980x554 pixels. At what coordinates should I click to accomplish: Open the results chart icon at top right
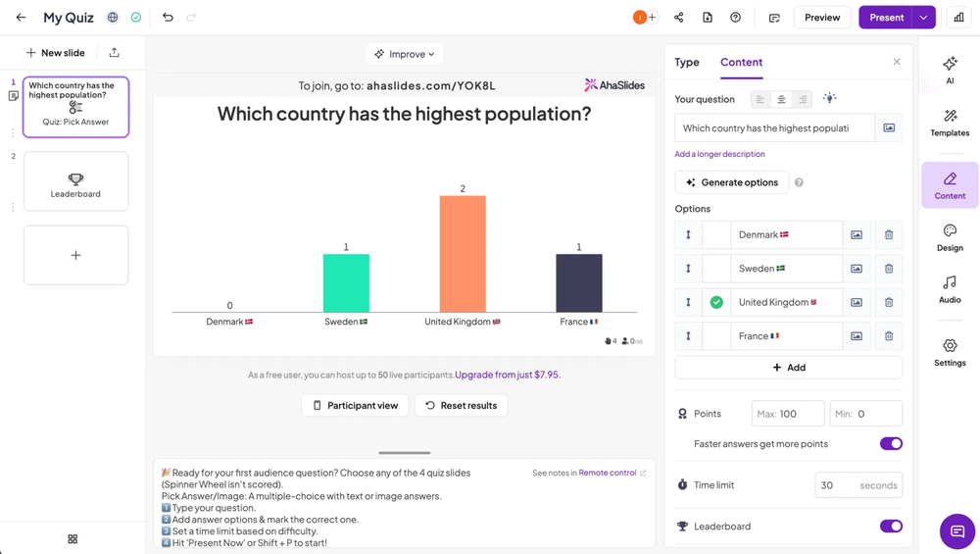[x=958, y=18]
